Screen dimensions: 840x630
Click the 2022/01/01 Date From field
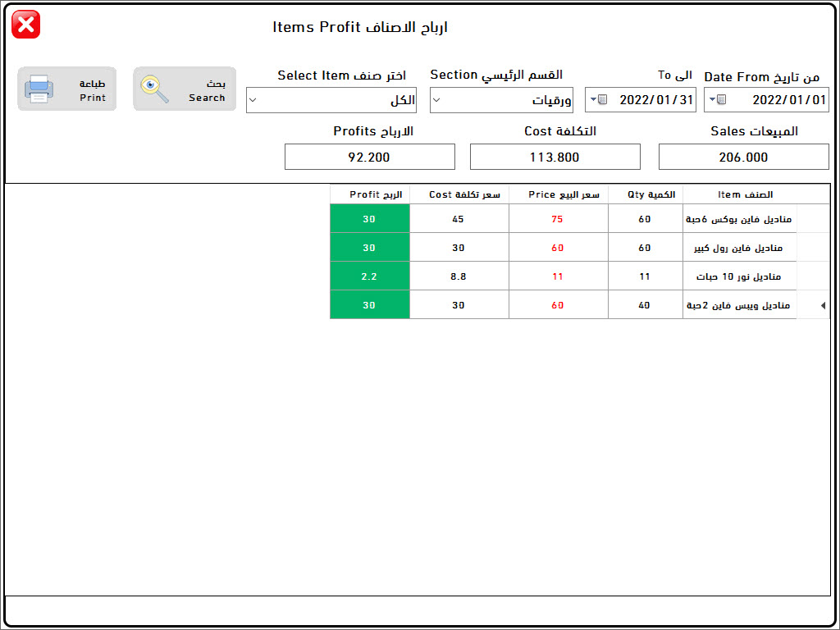tap(766, 99)
